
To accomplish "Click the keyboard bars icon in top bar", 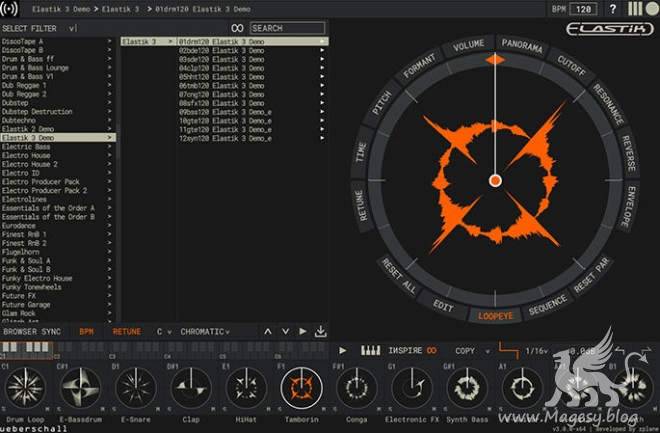I will (635, 9).
